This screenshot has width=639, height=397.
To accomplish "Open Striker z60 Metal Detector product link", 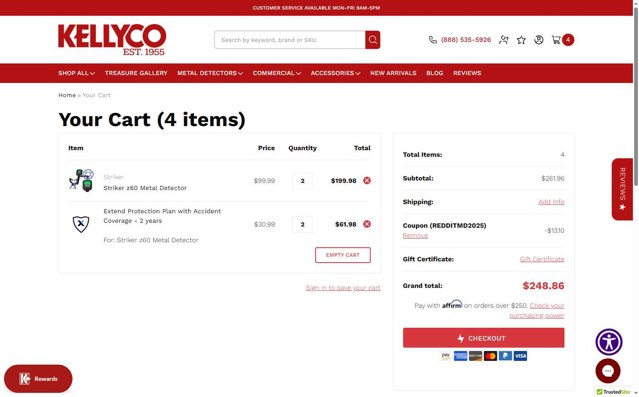I will pyautogui.click(x=145, y=188).
